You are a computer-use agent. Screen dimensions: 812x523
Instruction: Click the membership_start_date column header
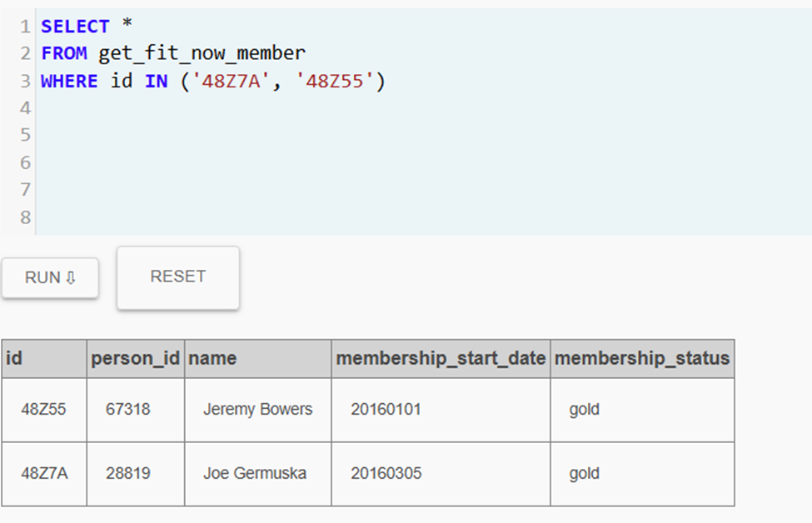pyautogui.click(x=441, y=358)
